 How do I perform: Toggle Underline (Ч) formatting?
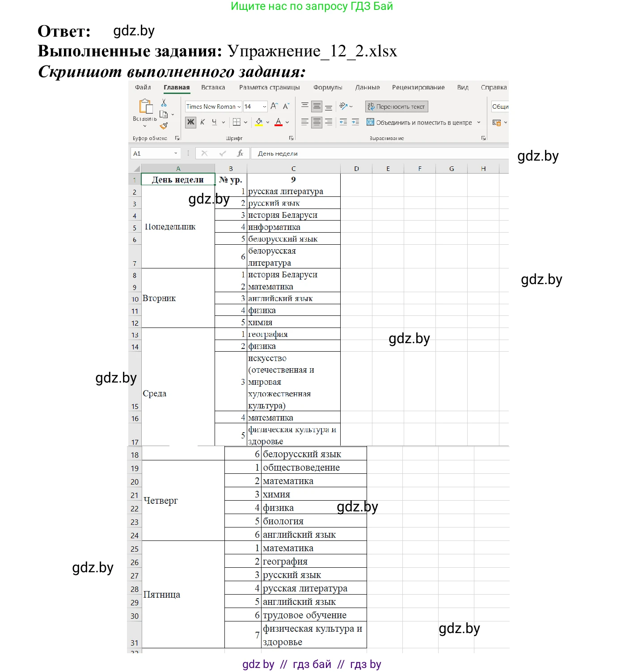point(214,122)
